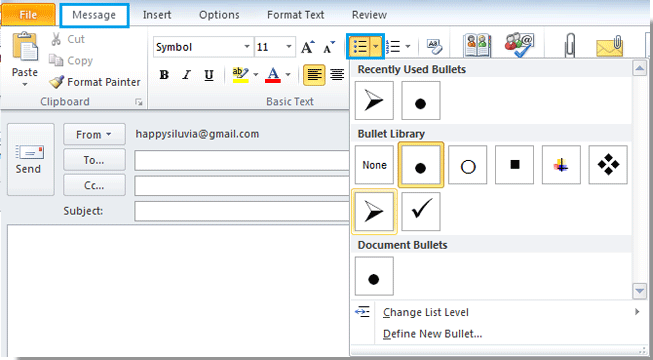Click the Attach File paperclip icon

point(569,45)
